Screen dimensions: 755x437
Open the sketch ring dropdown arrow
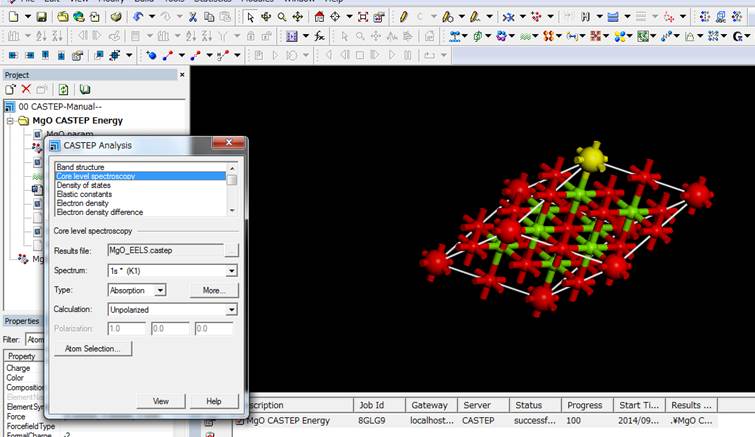461,17
